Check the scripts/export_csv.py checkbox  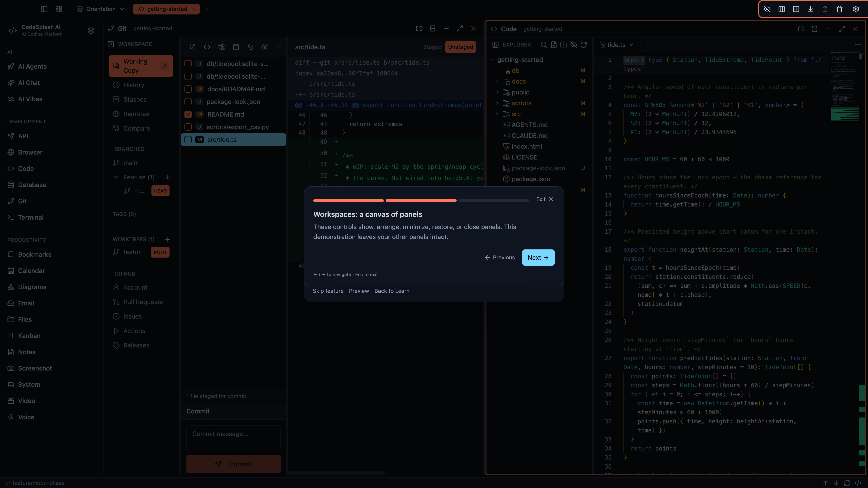click(188, 127)
